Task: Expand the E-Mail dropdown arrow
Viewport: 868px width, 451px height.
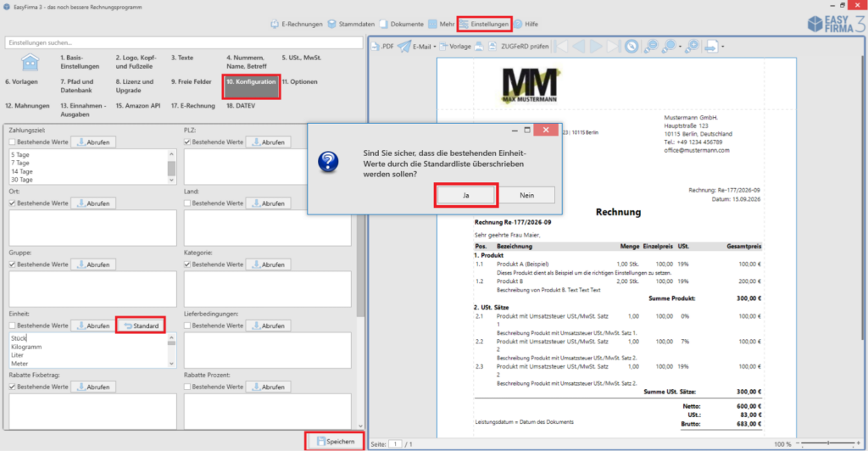Action: pos(435,47)
